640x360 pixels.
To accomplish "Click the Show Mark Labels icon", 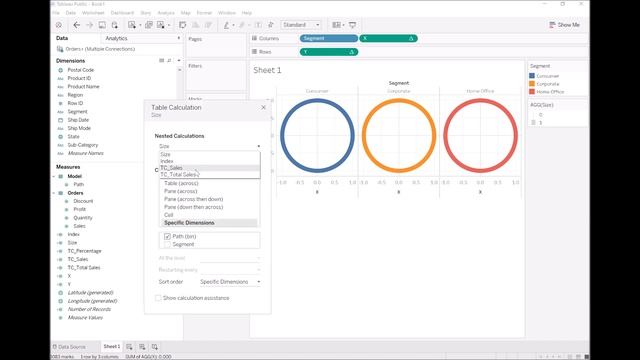I will click(258, 25).
